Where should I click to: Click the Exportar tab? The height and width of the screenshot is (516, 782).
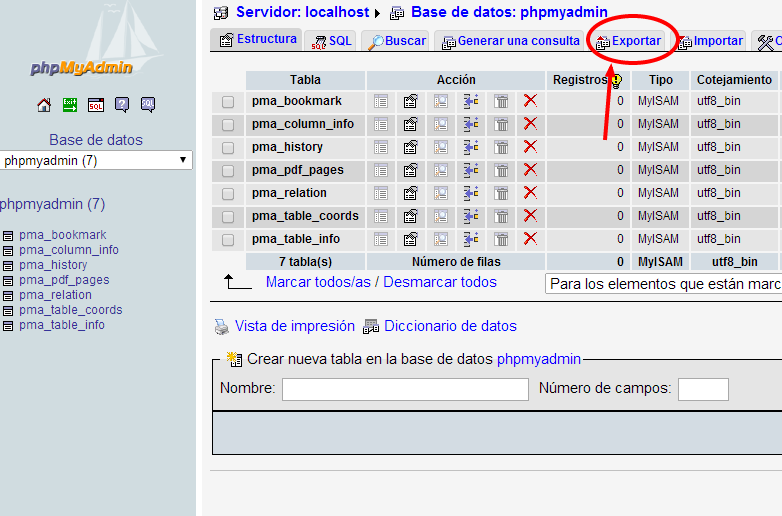[x=628, y=40]
